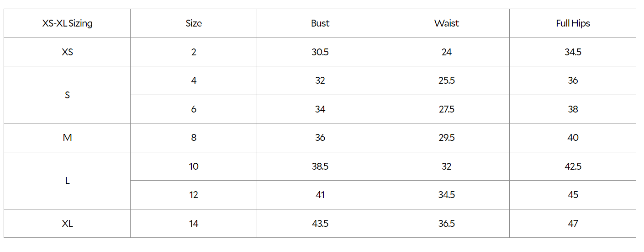Select the XL sizing label cell
Viewport: 644px width, 252px height.
pyautogui.click(x=67, y=224)
